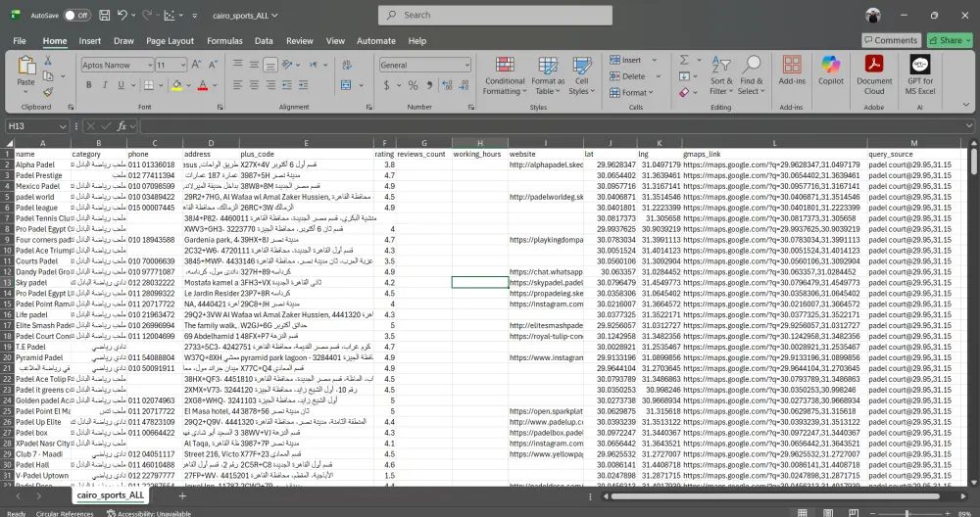Toggle Bottom Align vertical alignment

tap(270, 65)
